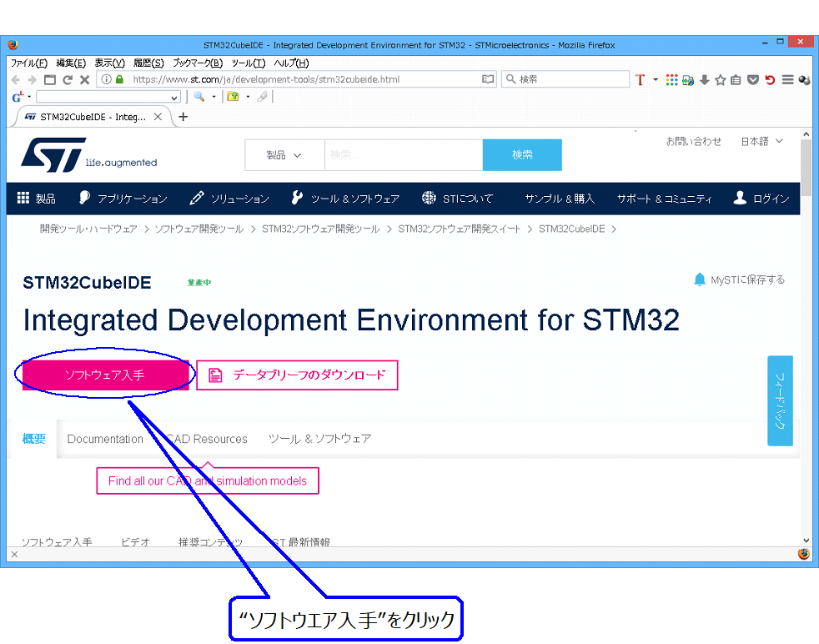Screen dimensions: 819x644
Task: Click the blue 検索 search button
Action: 521,155
